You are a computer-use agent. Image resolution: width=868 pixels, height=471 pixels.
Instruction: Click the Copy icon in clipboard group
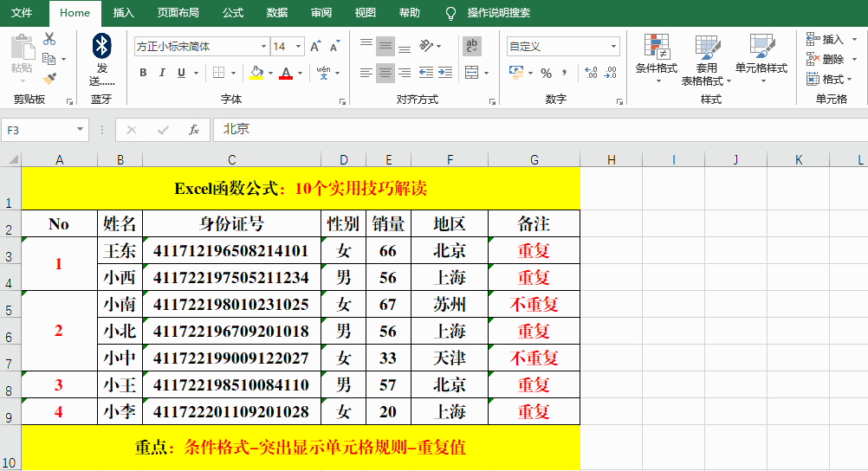click(49, 59)
